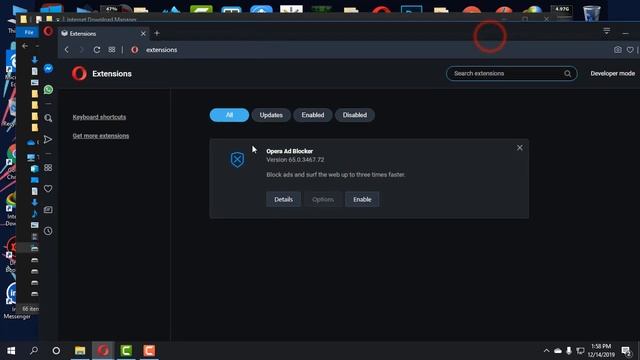Open bookmarks heart in sidebar
Viewport: 640px width, 360px height.
click(x=48, y=189)
